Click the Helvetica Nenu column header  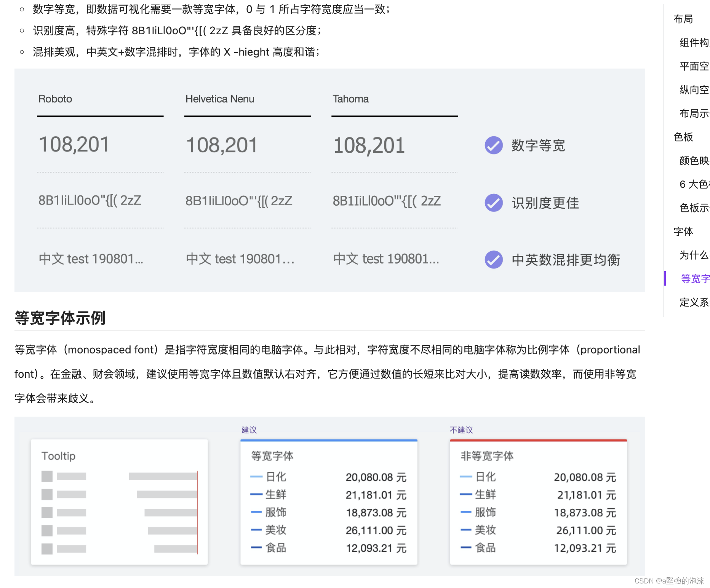coord(220,99)
